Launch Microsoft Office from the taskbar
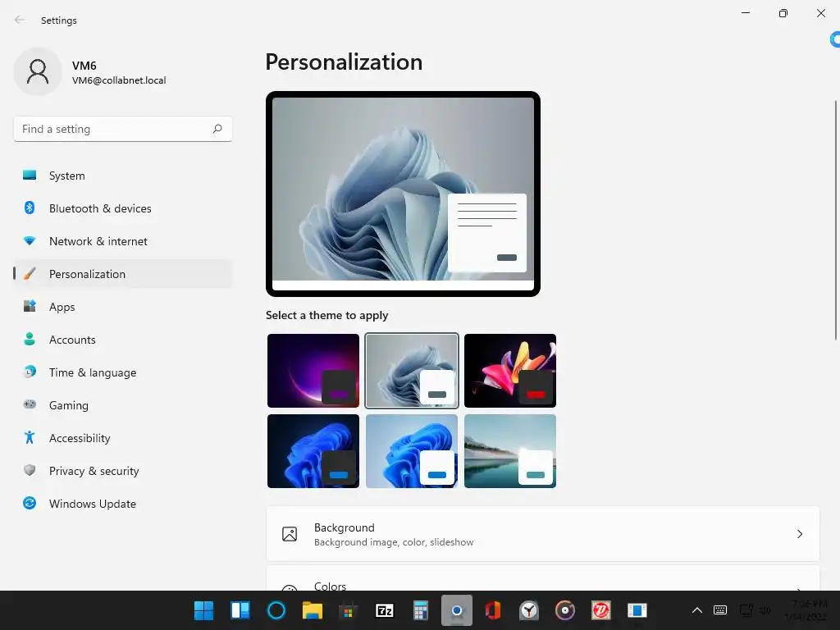 [493, 610]
